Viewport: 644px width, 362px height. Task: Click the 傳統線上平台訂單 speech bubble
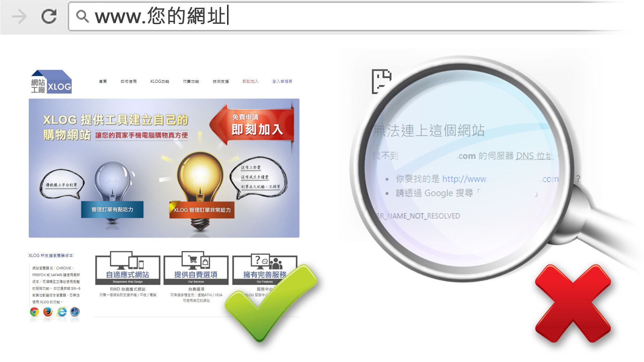(62, 184)
